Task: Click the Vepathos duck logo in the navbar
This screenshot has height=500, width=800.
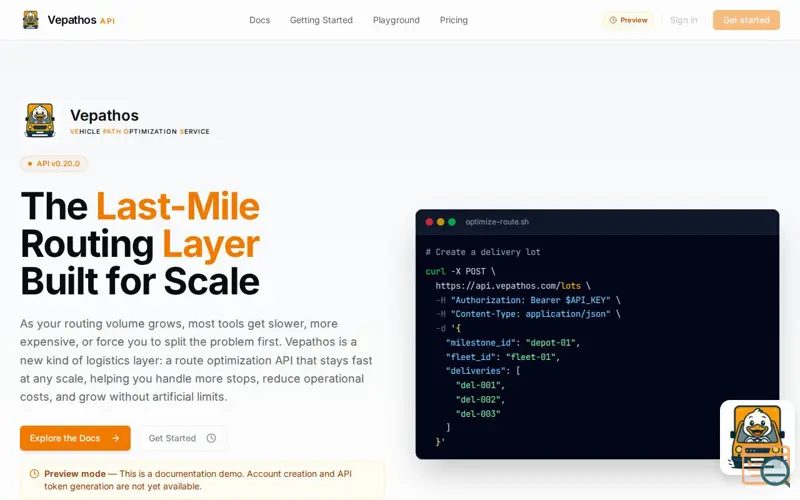Action: click(x=31, y=20)
